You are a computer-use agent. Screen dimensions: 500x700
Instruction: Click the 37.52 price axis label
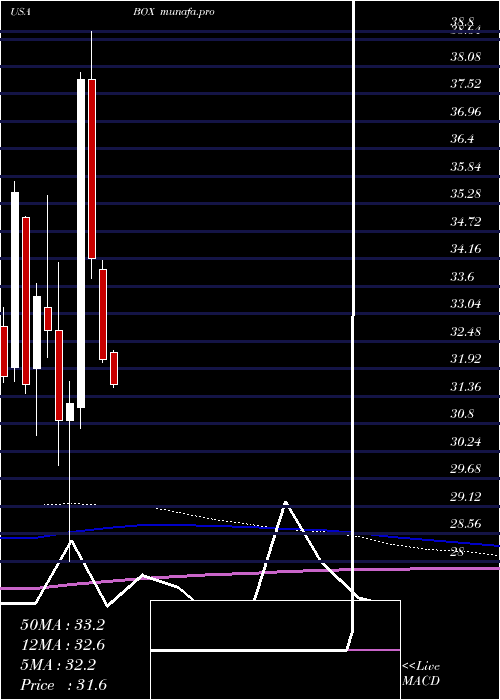click(x=466, y=84)
